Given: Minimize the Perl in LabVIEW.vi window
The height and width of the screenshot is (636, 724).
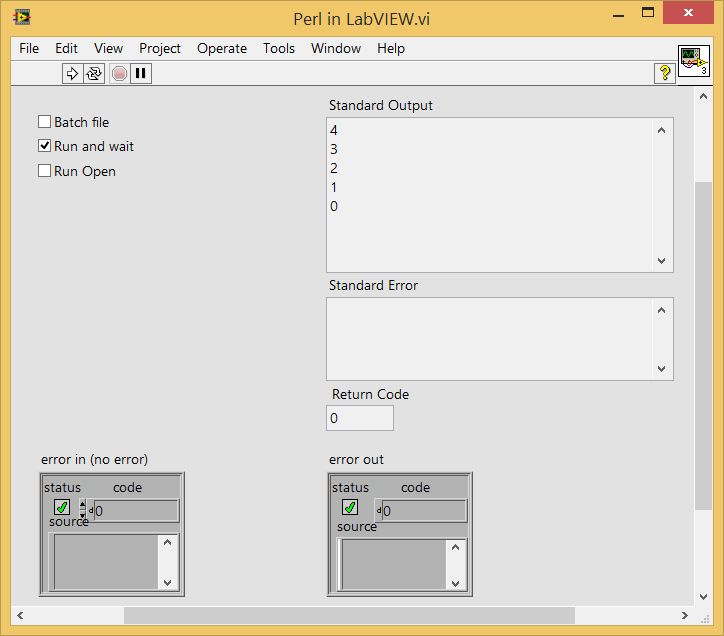Looking at the screenshot, I should click(619, 15).
